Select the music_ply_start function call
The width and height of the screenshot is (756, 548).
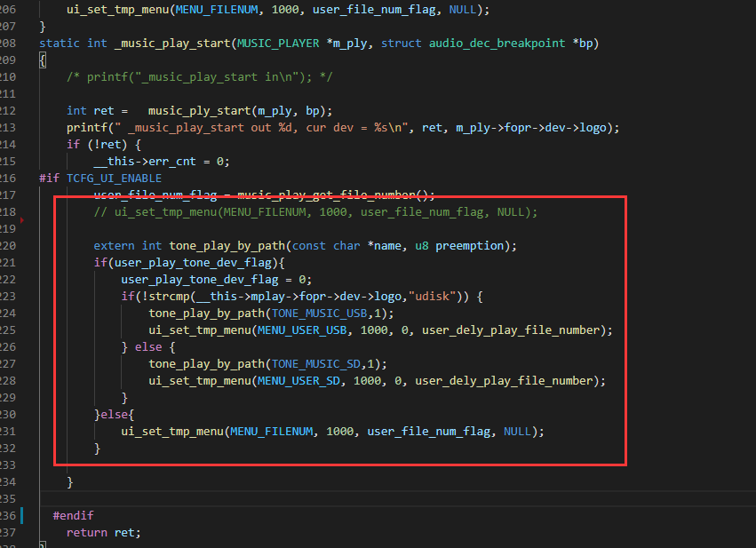point(200,111)
